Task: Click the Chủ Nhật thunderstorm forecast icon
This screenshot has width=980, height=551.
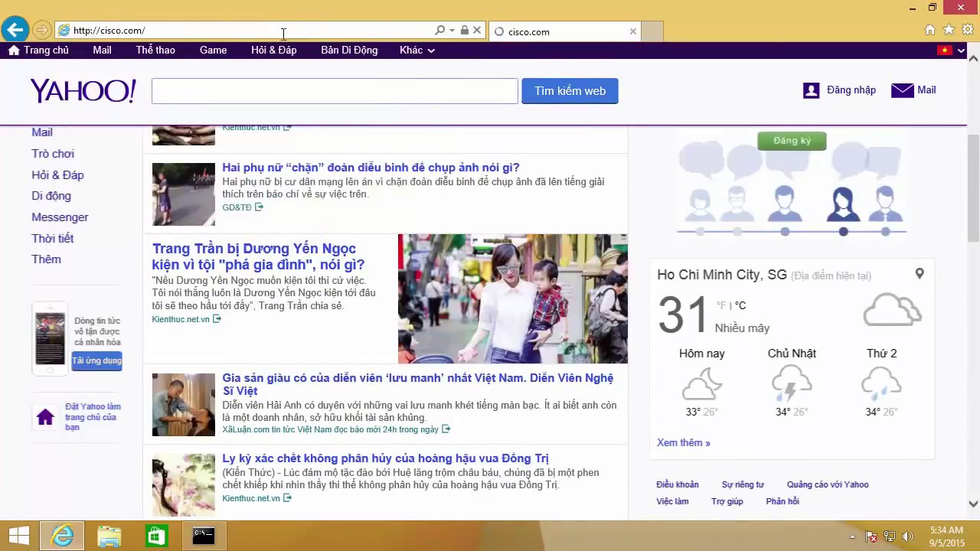Action: tap(792, 383)
